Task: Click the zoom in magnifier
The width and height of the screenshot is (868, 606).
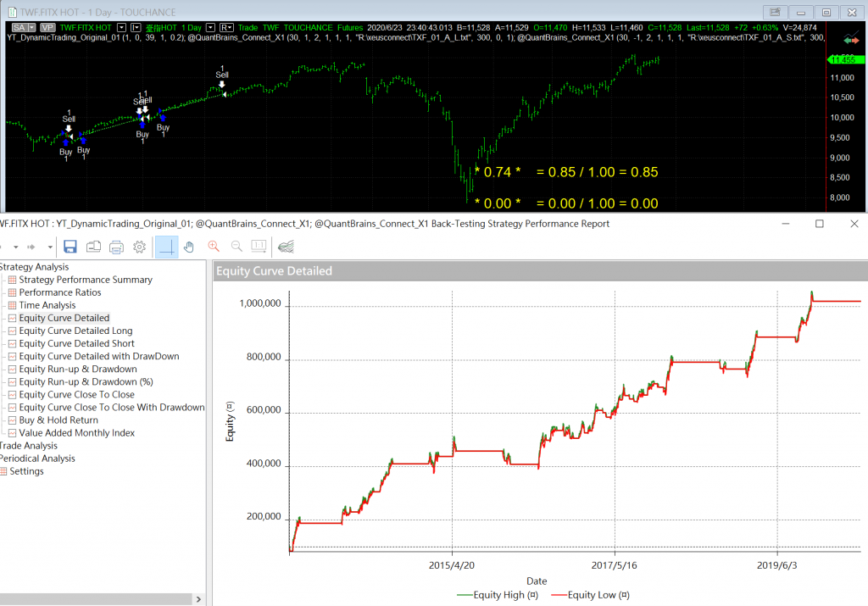Action: (x=214, y=247)
